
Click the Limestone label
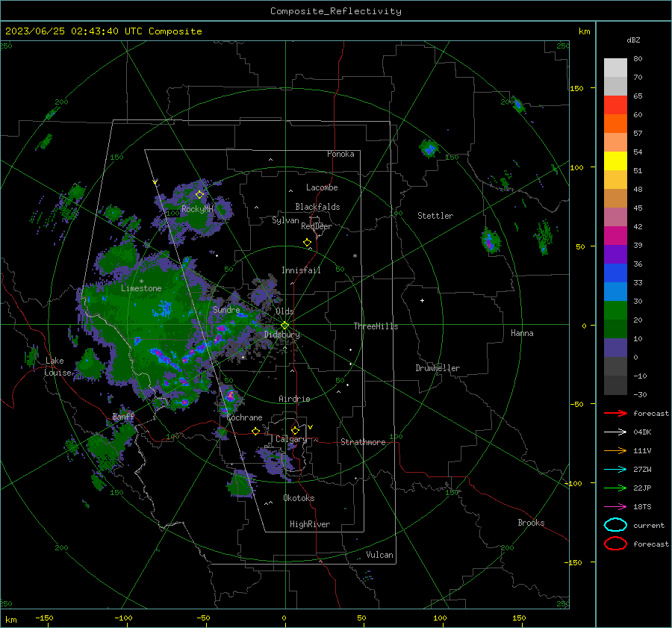click(x=141, y=288)
